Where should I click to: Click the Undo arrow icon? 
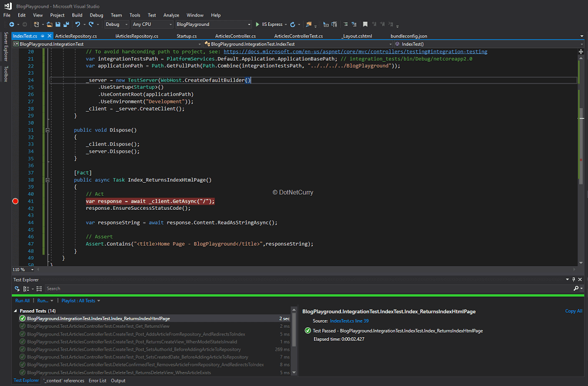click(77, 24)
